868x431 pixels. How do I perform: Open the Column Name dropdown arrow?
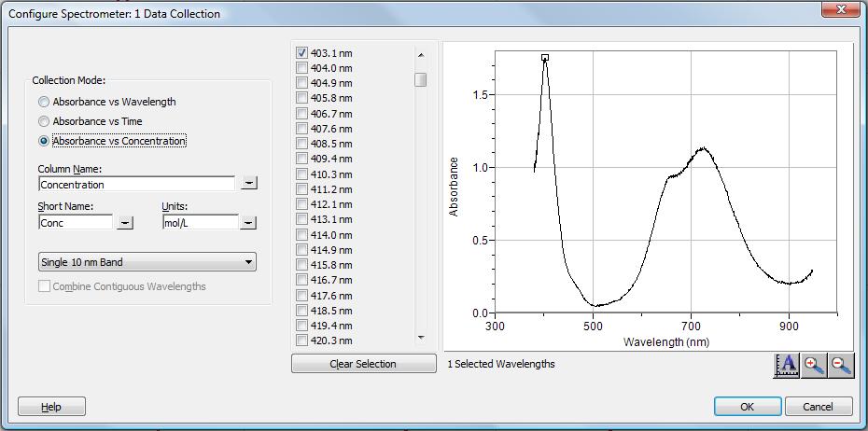[x=249, y=183]
